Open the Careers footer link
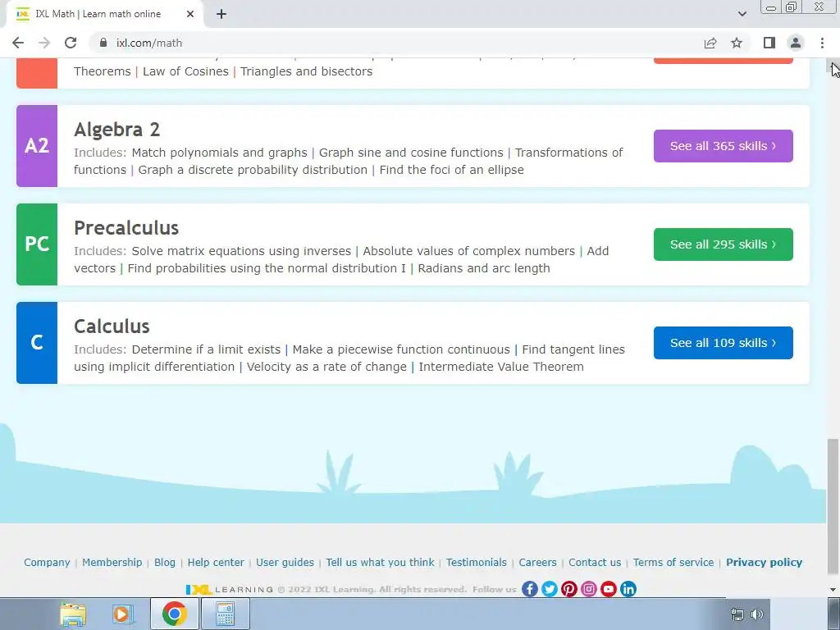 537,563
